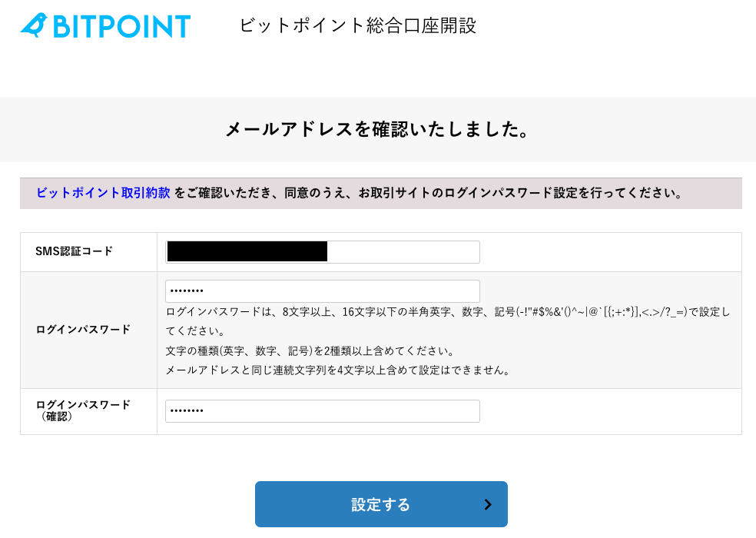
Task: Click the masked dots in confirmation password field
Action: (185, 411)
